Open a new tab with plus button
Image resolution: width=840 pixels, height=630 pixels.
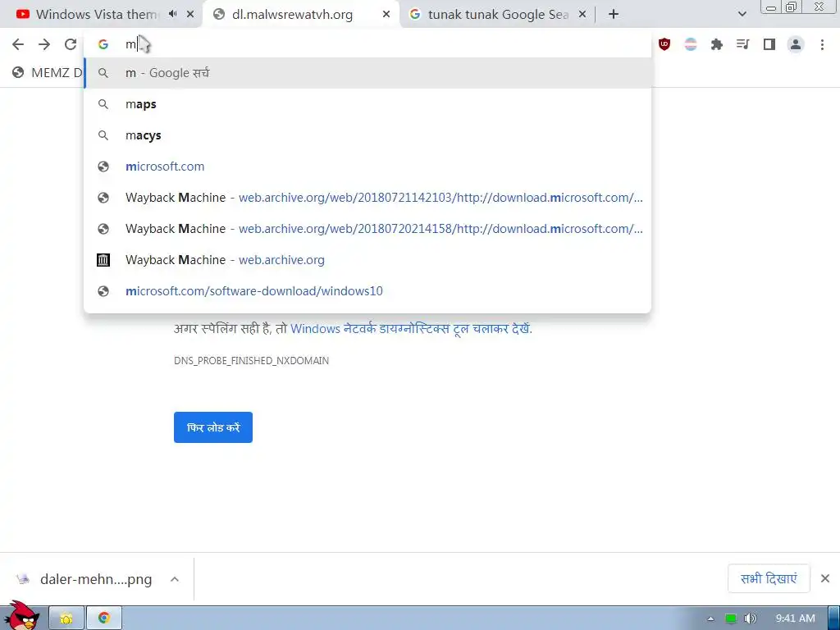tap(614, 15)
